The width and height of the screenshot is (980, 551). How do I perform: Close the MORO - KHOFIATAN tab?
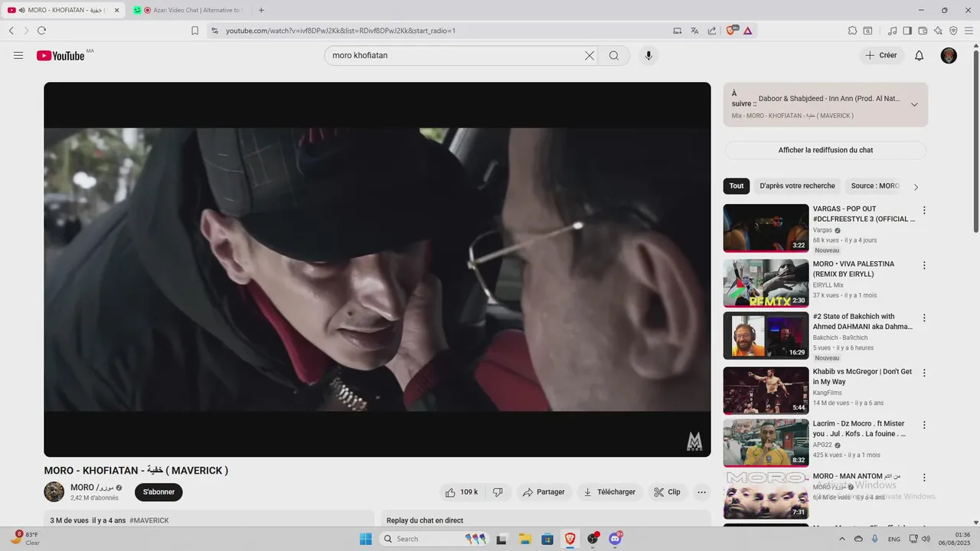[x=117, y=10]
